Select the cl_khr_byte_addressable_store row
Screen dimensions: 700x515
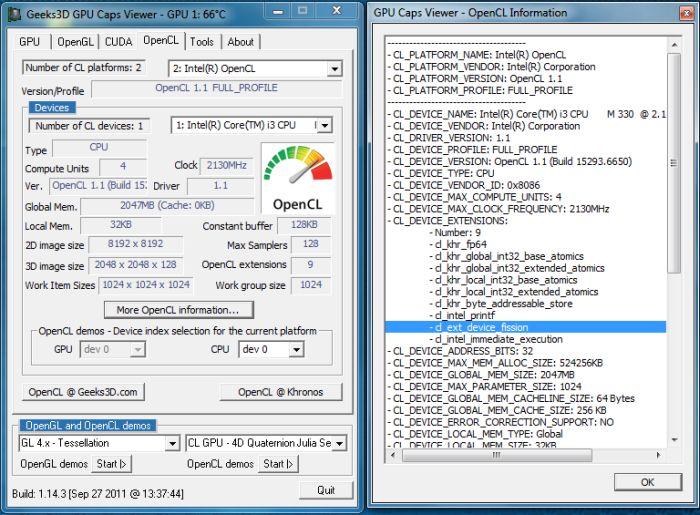click(x=500, y=304)
